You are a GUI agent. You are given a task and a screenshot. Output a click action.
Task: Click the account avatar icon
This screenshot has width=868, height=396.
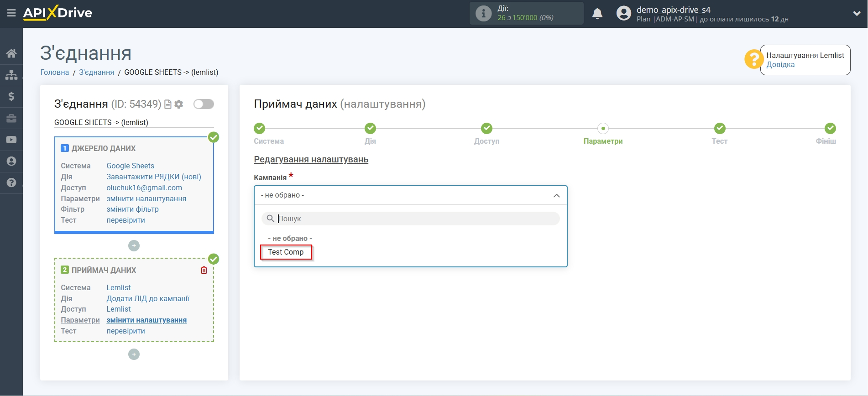623,13
